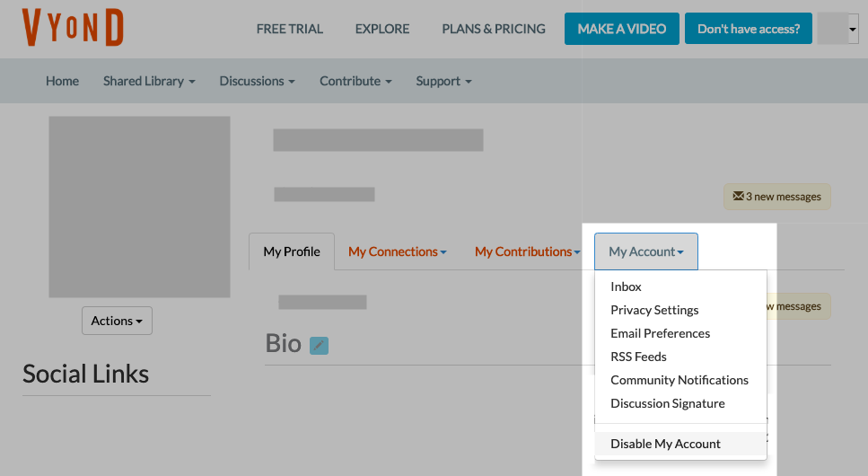
Task: Select Inbox from My Account menu
Action: [626, 286]
